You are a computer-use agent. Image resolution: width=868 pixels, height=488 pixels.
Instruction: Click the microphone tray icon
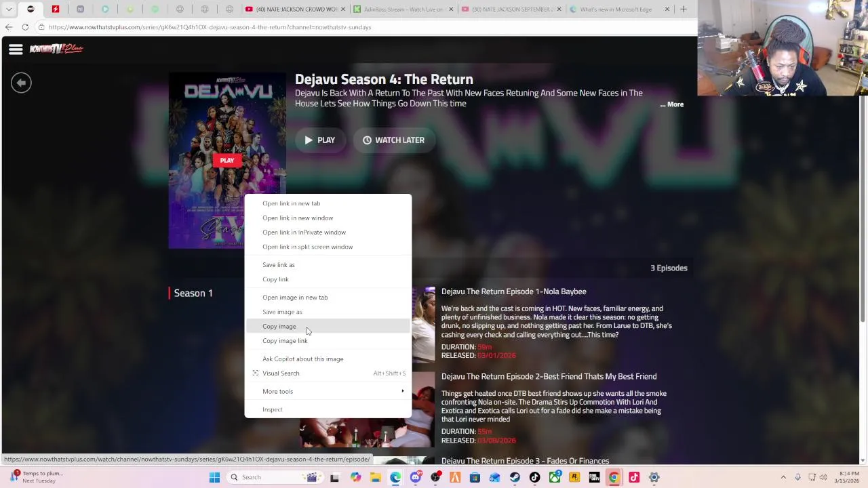pyautogui.click(x=798, y=477)
